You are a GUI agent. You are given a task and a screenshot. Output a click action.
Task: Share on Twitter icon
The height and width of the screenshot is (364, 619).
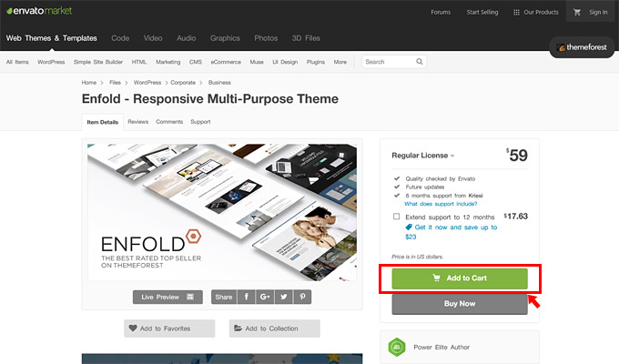click(283, 297)
